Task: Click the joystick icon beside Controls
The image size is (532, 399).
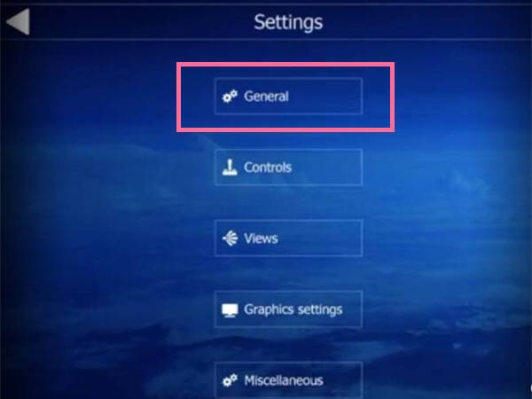Action: coord(230,167)
